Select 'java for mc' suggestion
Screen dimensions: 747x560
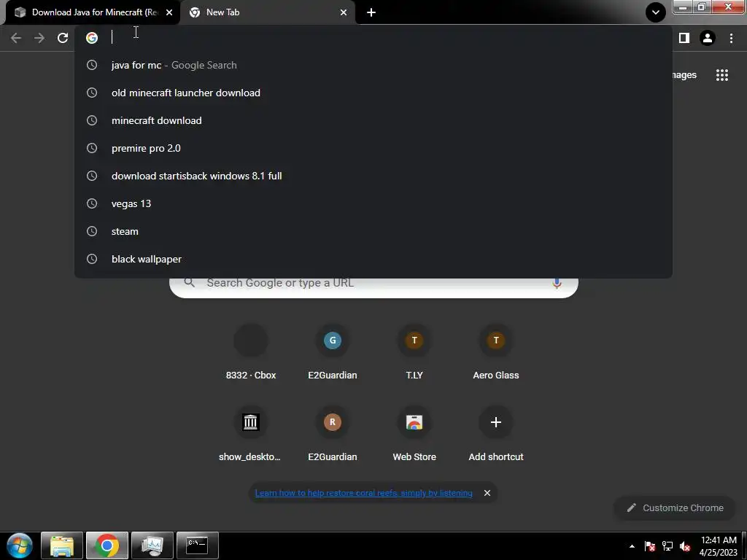(373, 65)
